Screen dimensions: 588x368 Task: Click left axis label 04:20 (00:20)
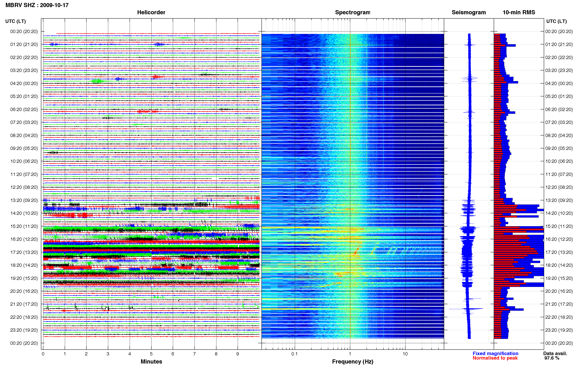point(24,83)
